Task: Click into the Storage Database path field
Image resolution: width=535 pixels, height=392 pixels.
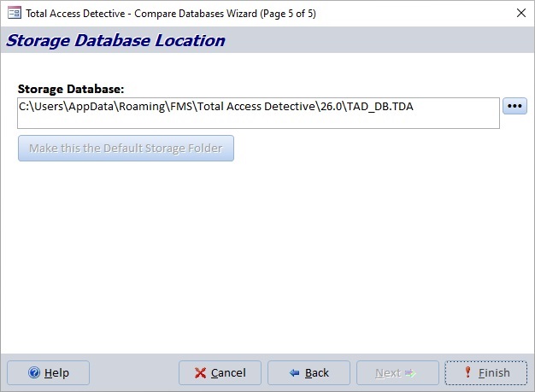Action: (258, 114)
